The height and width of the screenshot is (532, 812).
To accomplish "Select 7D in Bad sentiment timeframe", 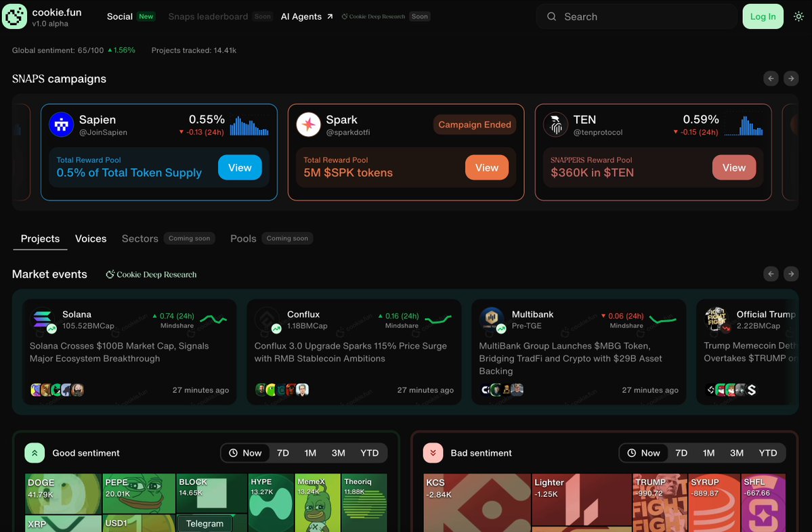I will pos(681,453).
